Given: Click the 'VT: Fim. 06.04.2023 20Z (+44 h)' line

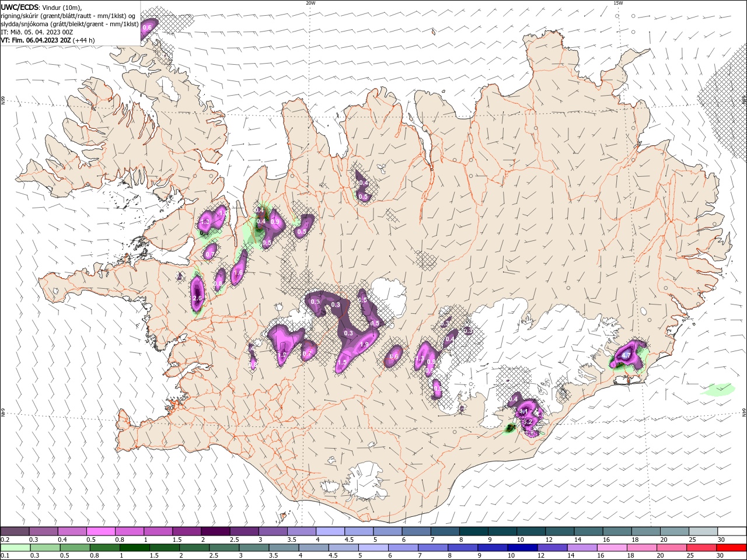Looking at the screenshot, I should pos(48,40).
